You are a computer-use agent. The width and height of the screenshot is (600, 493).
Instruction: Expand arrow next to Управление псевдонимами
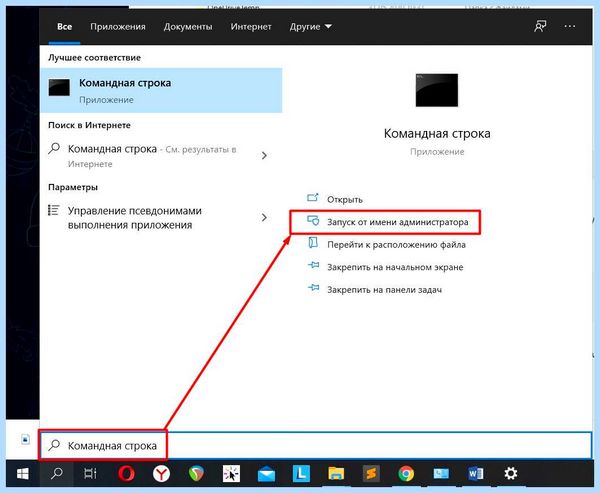coord(264,217)
